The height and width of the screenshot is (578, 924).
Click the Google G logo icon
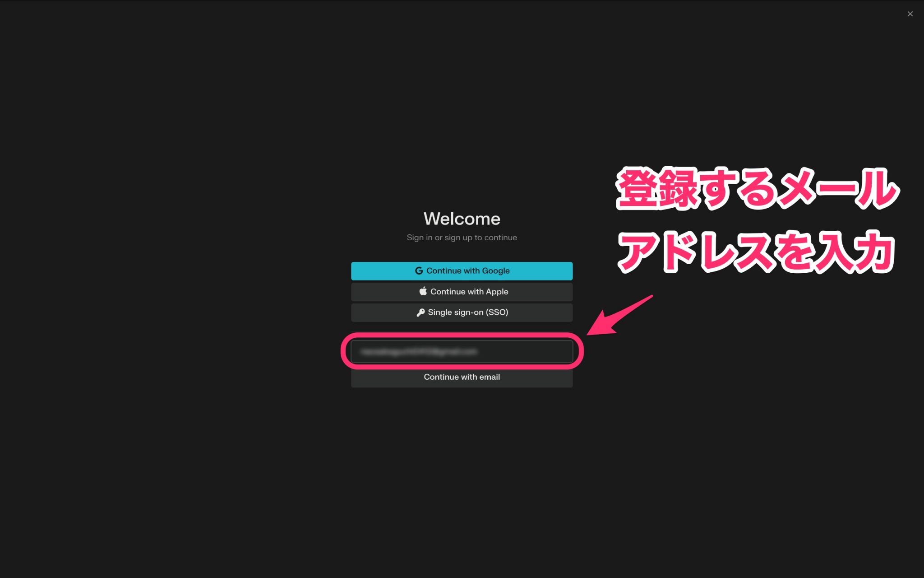click(x=419, y=271)
